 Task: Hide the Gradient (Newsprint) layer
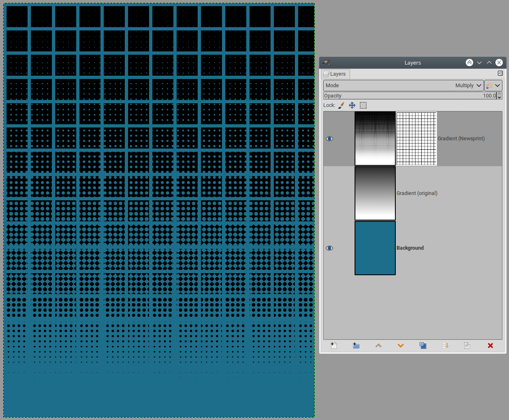point(329,139)
